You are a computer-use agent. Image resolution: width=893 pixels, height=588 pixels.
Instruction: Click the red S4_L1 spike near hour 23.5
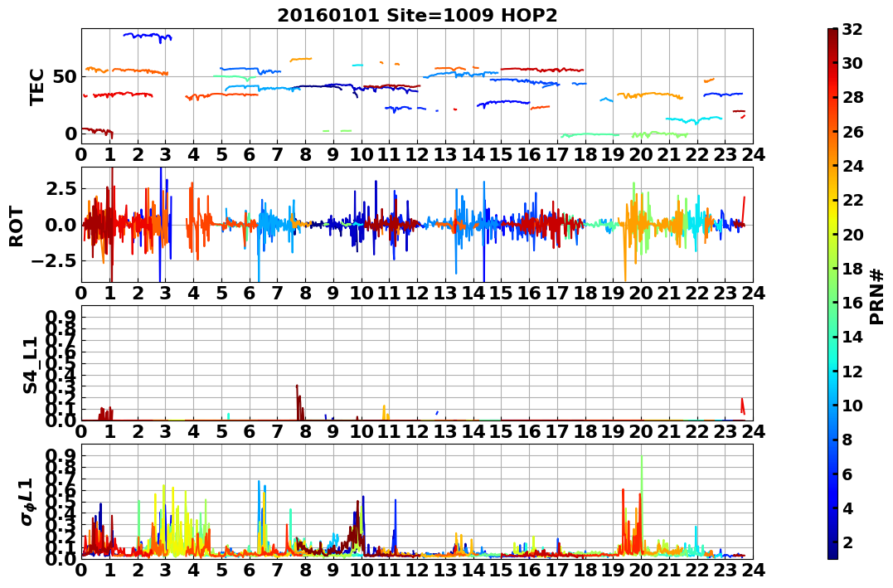click(743, 406)
